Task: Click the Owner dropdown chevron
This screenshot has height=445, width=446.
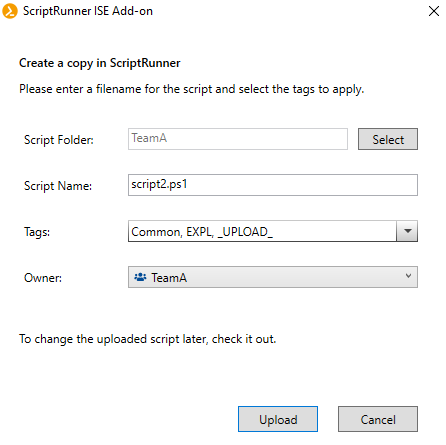Action: (408, 276)
